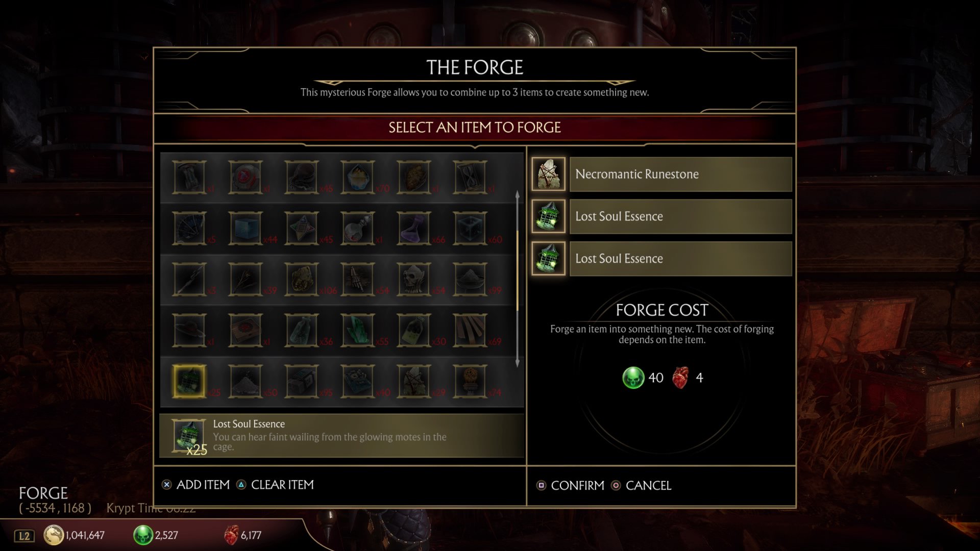980x551 pixels.
Task: Click Add Item prompt
Action: click(x=195, y=485)
